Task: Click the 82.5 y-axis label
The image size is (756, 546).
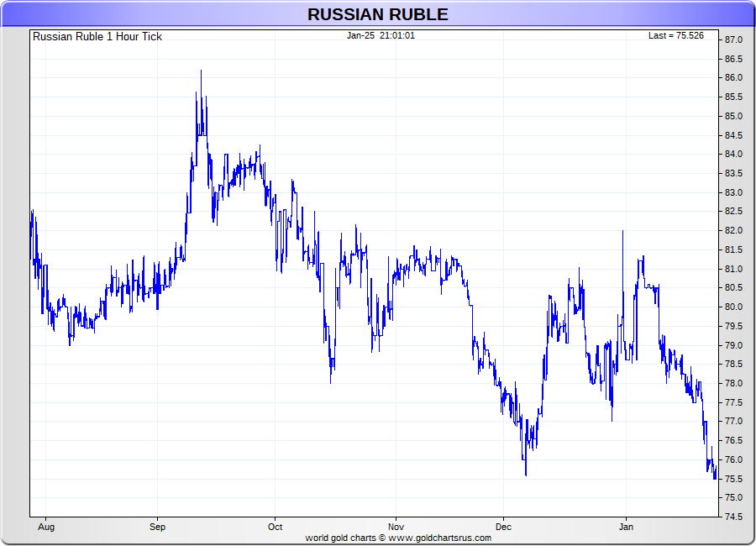Action: pyautogui.click(x=734, y=212)
